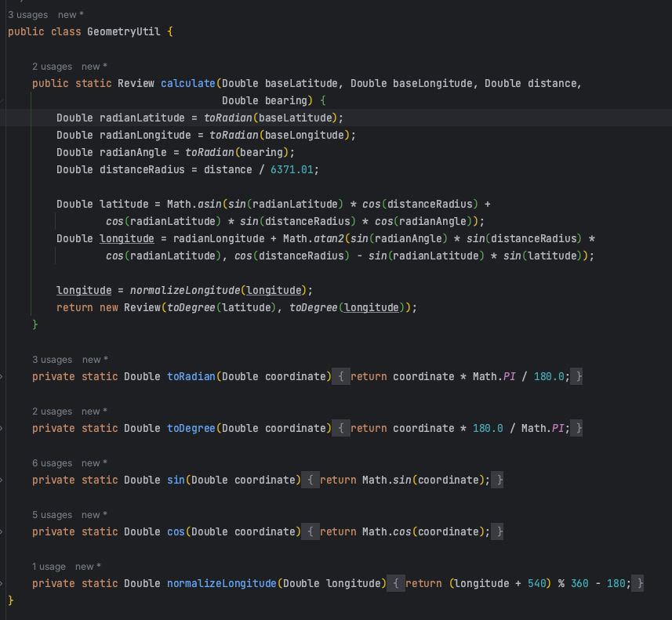Click the 'new *' hint above the GeometryUtil class
672x620 pixels.
(x=71, y=15)
